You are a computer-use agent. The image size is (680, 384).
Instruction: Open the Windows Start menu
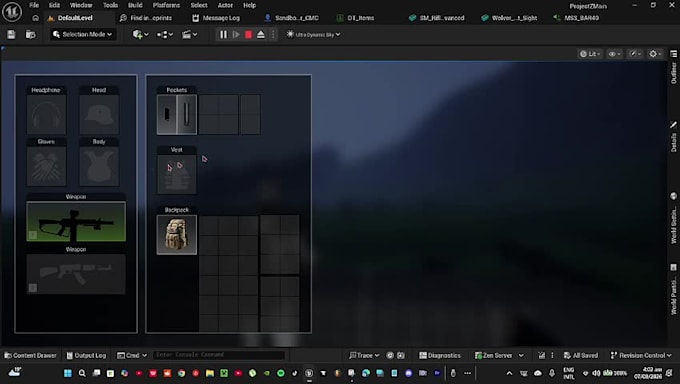click(x=68, y=373)
